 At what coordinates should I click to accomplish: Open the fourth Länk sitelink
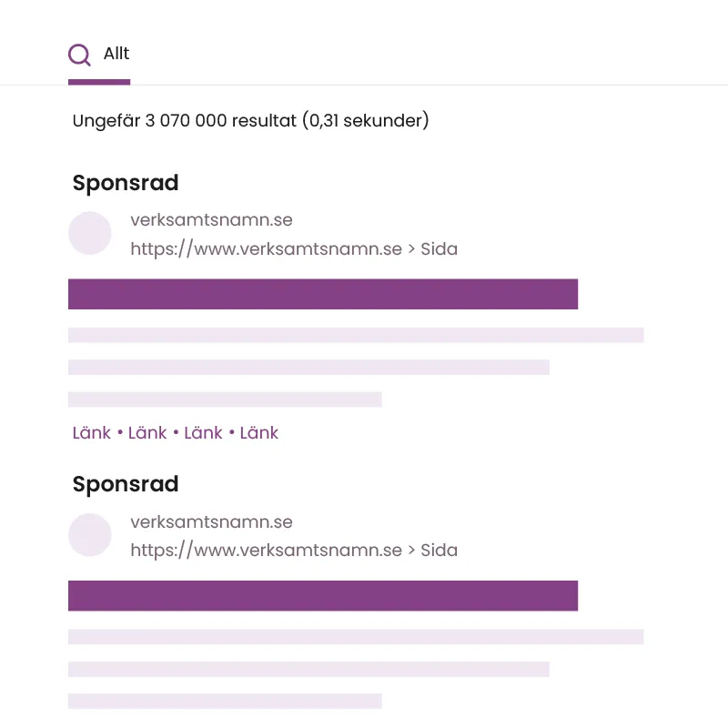(x=258, y=433)
